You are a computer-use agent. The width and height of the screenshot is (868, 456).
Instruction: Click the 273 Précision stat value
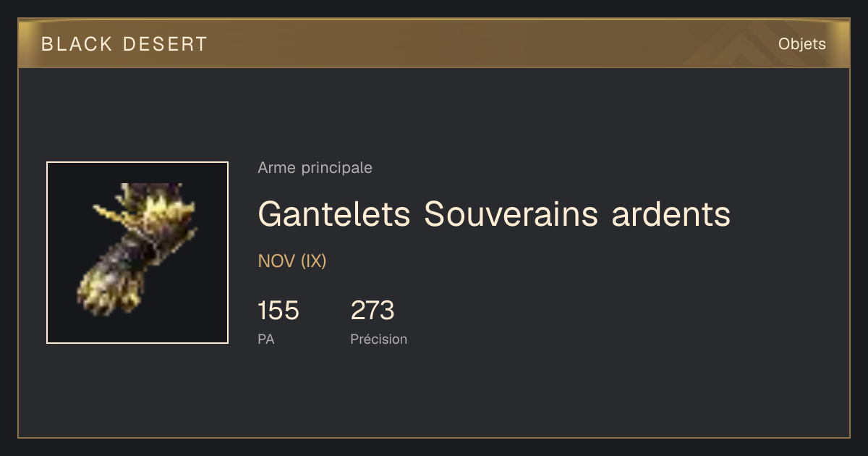(373, 311)
